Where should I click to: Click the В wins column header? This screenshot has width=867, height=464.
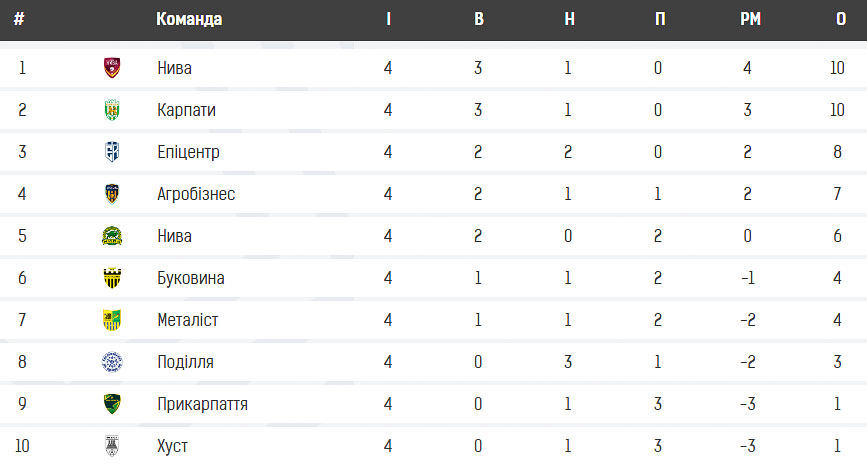pyautogui.click(x=479, y=19)
